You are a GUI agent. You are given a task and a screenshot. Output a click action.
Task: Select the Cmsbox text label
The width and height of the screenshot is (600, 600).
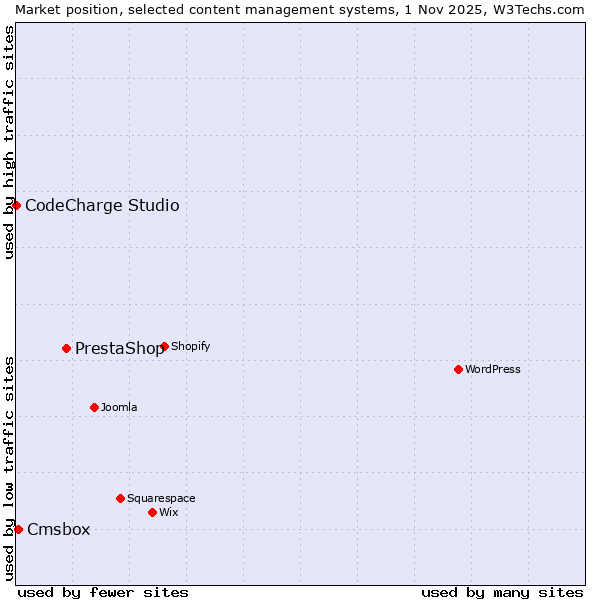(x=58, y=530)
